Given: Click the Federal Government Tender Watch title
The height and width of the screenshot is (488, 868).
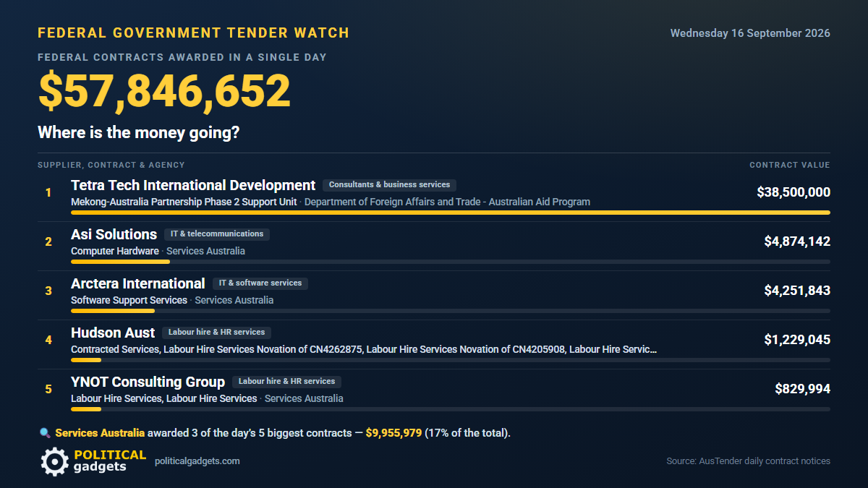Looking at the screenshot, I should point(194,33).
